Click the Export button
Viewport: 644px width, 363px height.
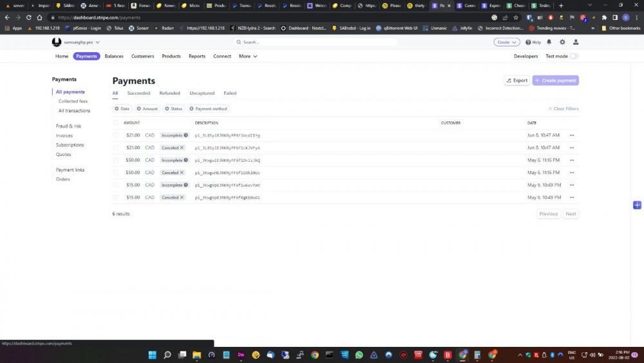pos(516,81)
